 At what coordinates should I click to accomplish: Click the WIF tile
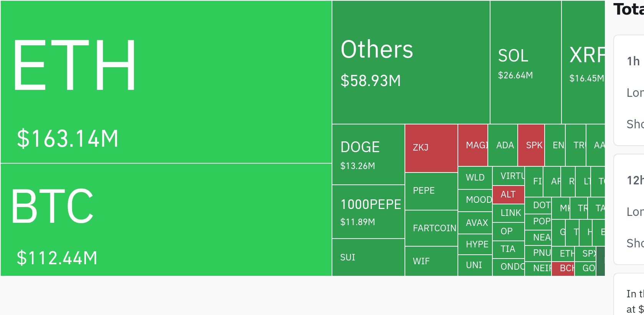pos(431,261)
